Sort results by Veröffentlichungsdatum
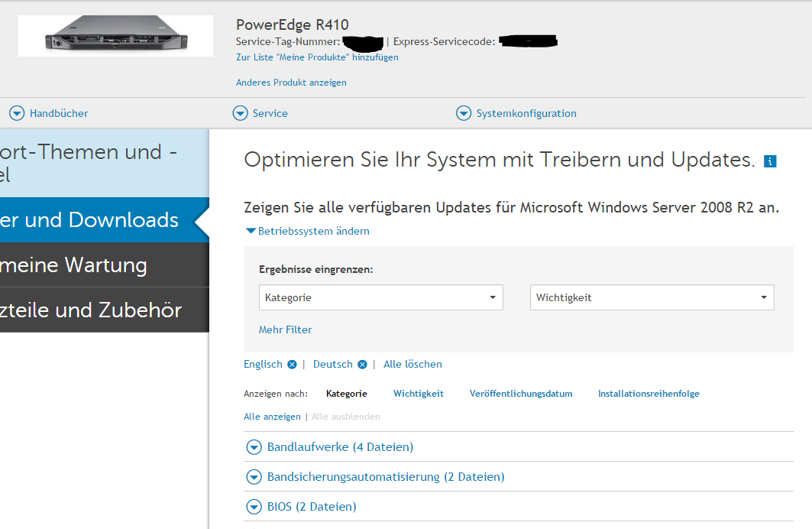 [521, 394]
